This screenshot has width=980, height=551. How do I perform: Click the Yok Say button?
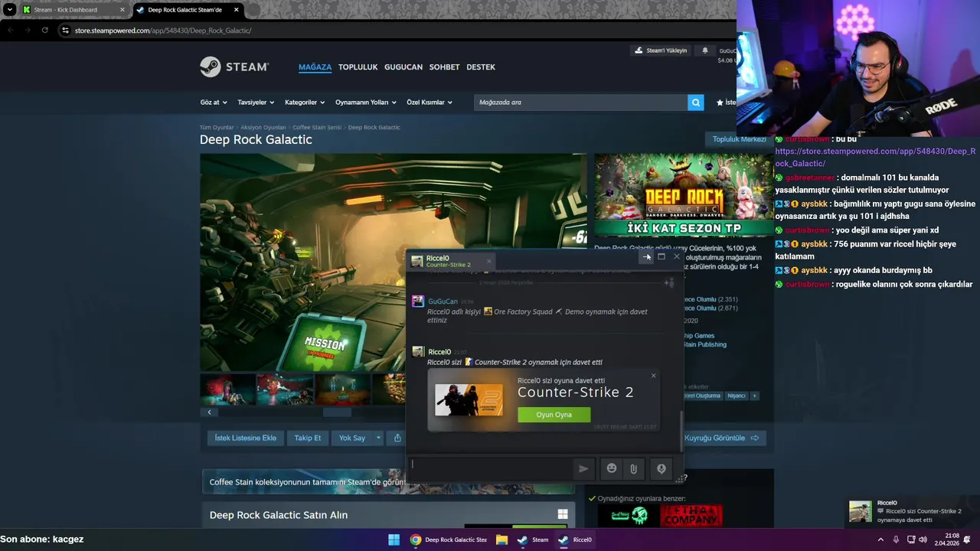point(351,438)
